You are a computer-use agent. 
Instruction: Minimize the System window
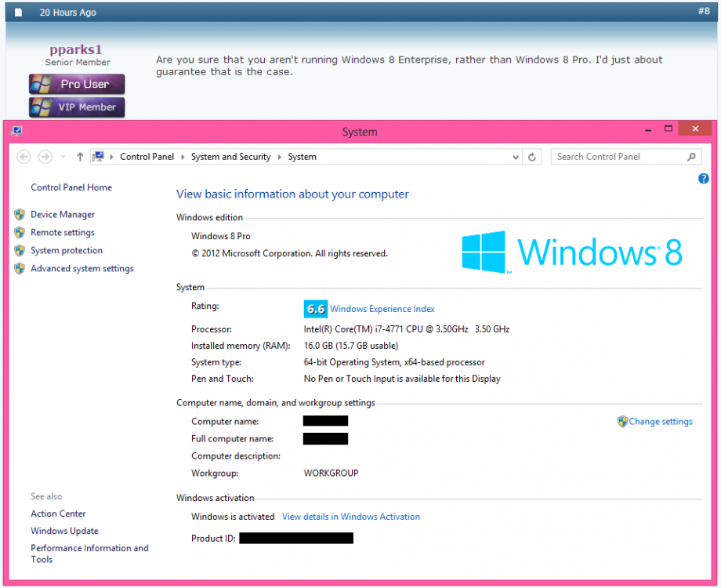click(648, 130)
